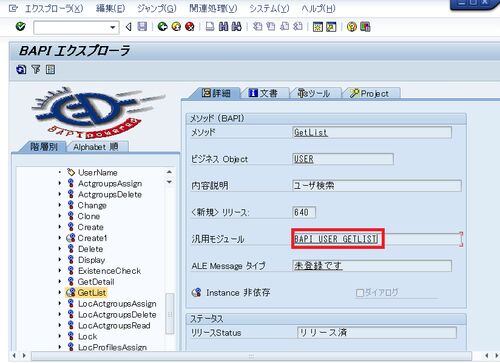This screenshot has height=363, width=500.
Task: Click the layout grid icon beside filter
Action: [x=50, y=69]
